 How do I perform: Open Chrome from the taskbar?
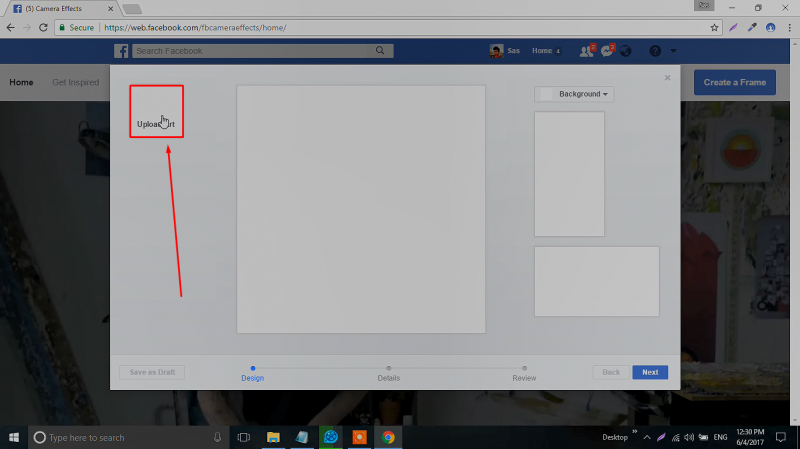388,438
